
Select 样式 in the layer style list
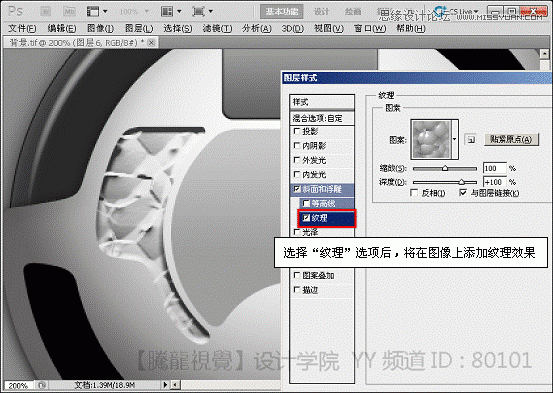point(322,102)
